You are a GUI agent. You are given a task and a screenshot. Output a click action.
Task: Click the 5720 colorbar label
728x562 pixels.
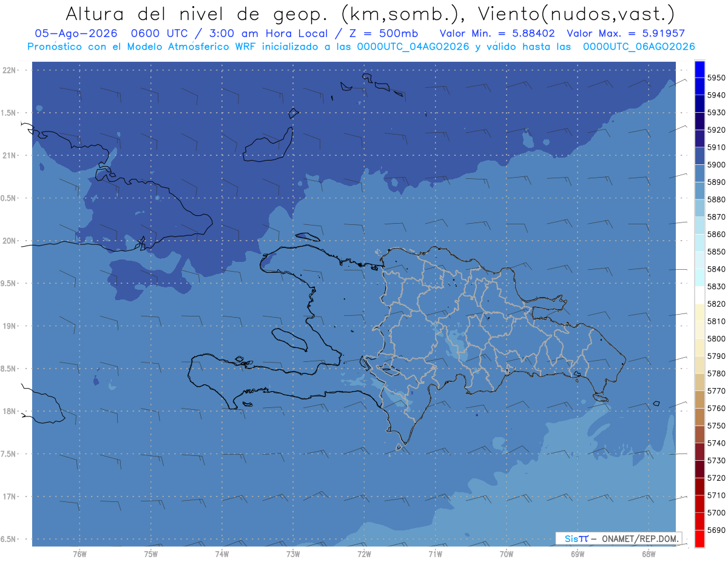(716, 478)
